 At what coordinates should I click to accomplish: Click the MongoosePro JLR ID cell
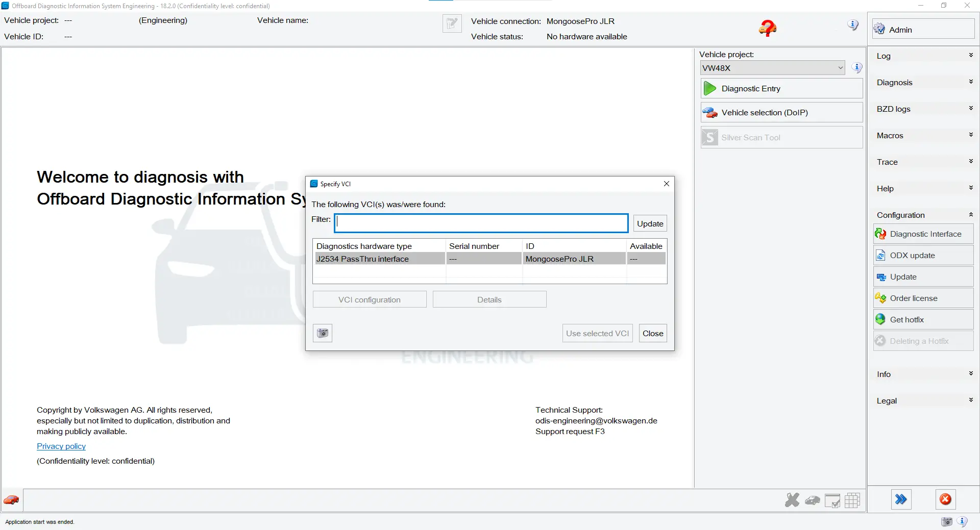point(574,259)
